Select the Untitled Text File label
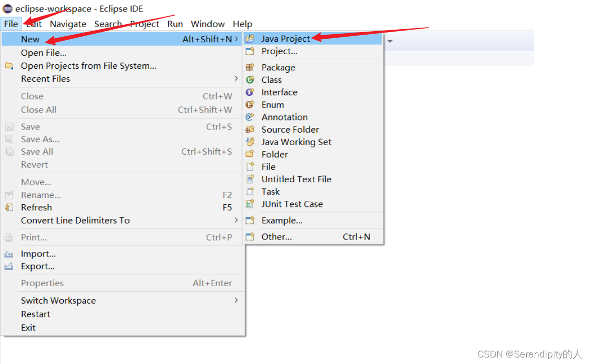 pyautogui.click(x=296, y=179)
